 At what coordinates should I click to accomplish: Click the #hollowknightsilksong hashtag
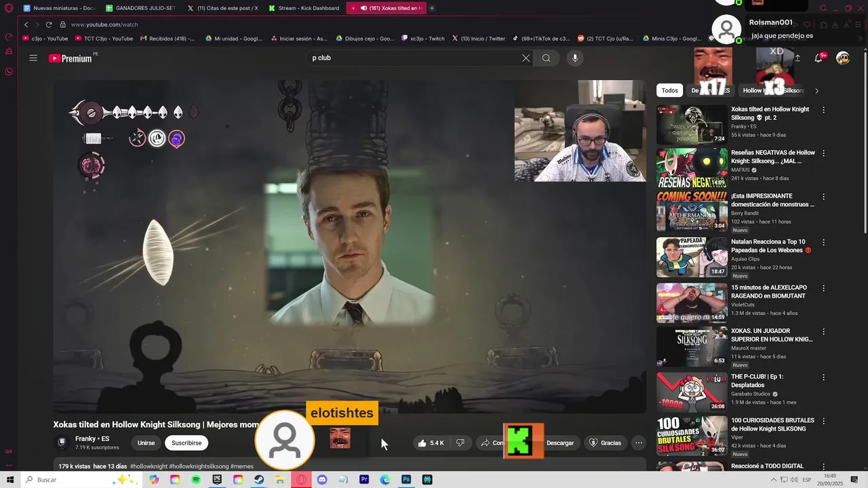click(199, 466)
